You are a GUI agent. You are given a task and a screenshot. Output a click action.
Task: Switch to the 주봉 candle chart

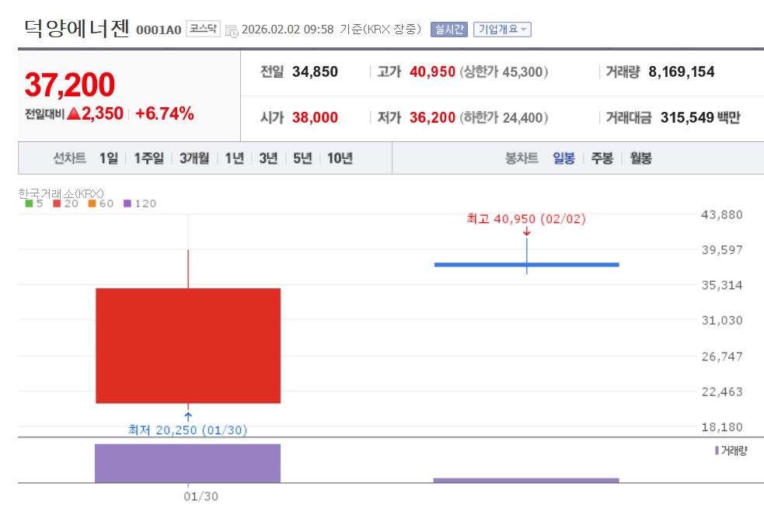[602, 158]
